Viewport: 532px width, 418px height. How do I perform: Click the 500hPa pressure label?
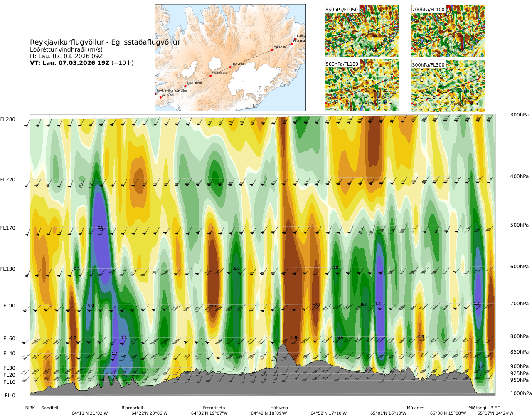(x=520, y=225)
